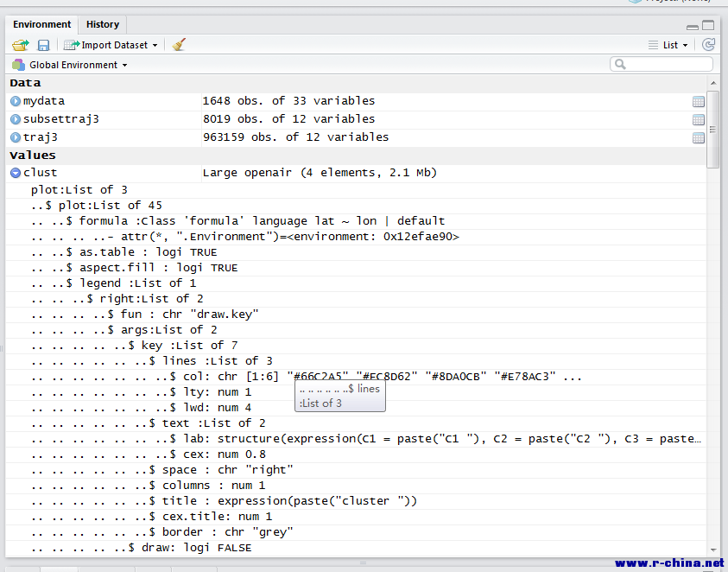The image size is (728, 572).
Task: Click '1648 obs. of 33 variables'
Action: pyautogui.click(x=288, y=101)
